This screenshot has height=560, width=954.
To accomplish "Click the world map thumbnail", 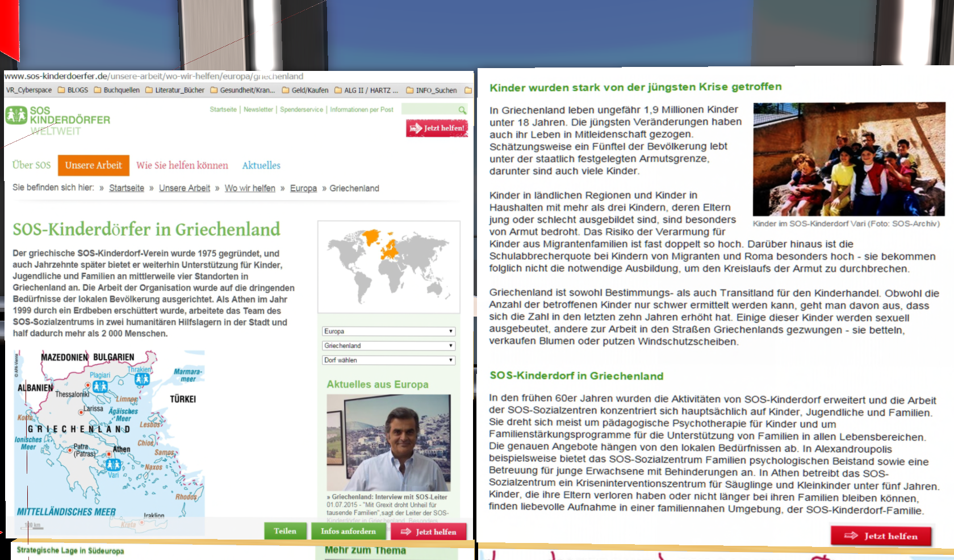I will [388, 266].
